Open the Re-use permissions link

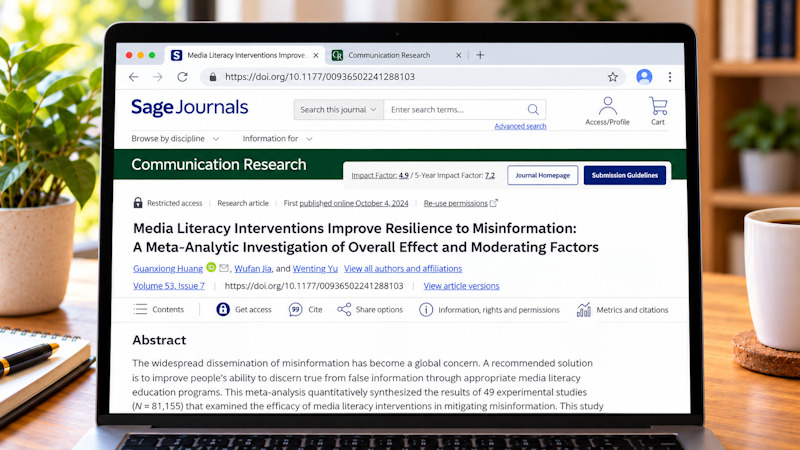[456, 203]
